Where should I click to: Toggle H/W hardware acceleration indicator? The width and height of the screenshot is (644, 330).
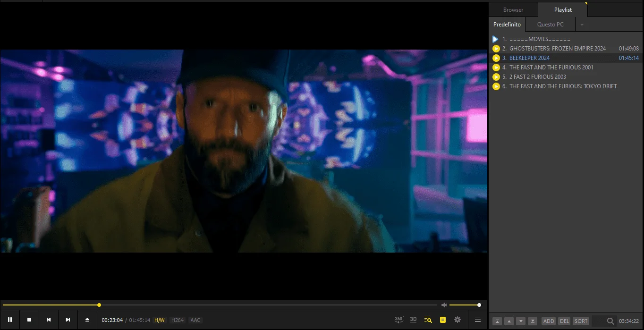(x=160, y=320)
